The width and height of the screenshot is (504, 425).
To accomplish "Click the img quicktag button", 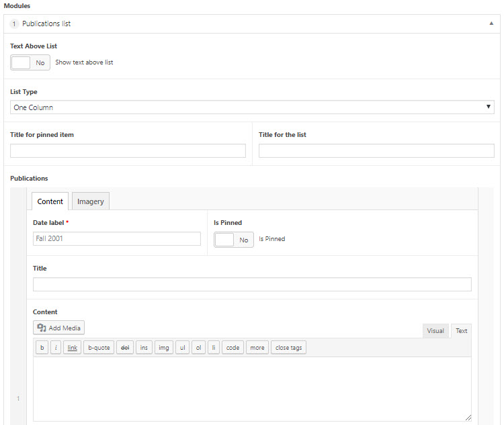I will (x=163, y=348).
